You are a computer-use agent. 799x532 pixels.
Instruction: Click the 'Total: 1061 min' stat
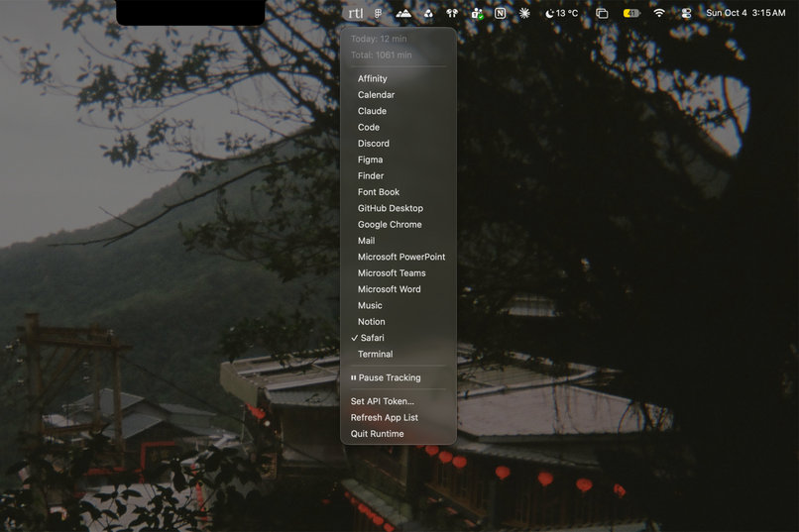coord(381,54)
